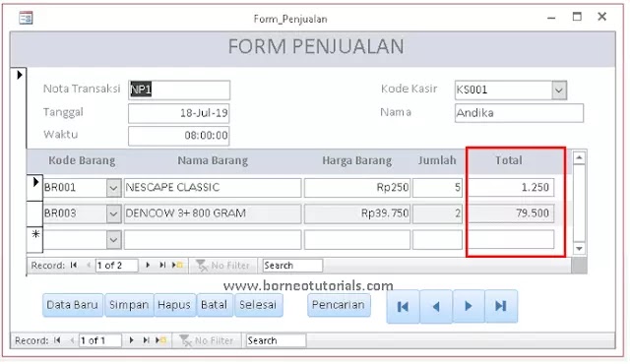Open Pencarian search button
Screen dimensions: 630x364
[339, 305]
